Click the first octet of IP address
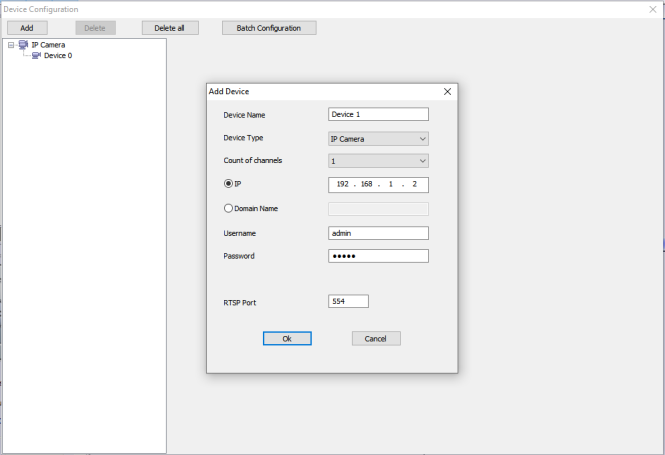The width and height of the screenshot is (665, 455). 342,185
